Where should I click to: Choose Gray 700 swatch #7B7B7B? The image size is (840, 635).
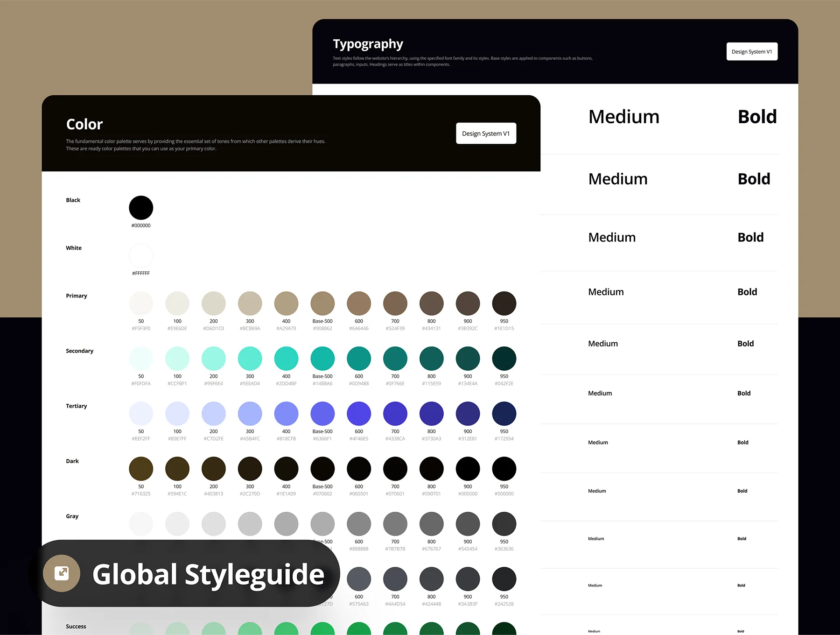pos(395,524)
